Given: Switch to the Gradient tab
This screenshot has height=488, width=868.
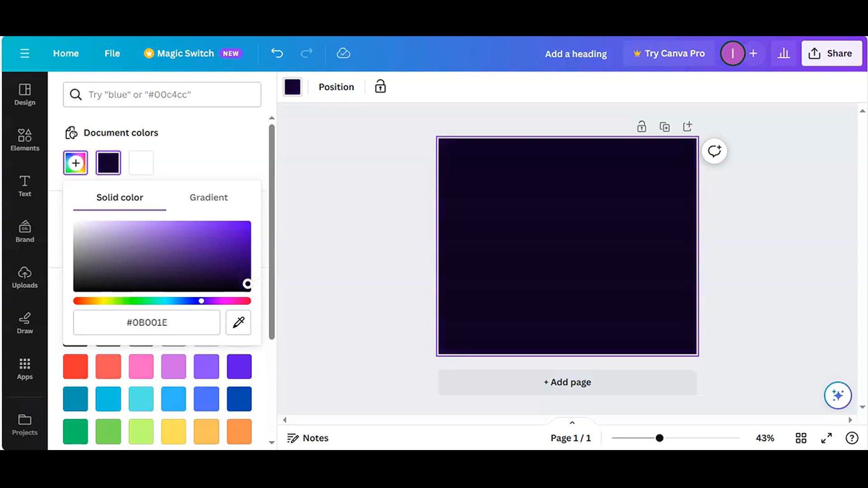Looking at the screenshot, I should 208,197.
